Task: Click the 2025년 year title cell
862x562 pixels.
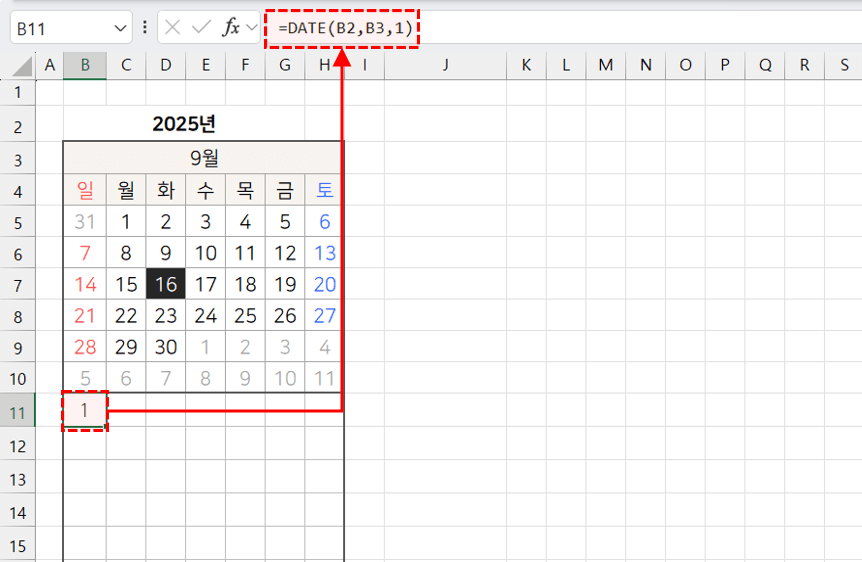Action: pos(184,124)
